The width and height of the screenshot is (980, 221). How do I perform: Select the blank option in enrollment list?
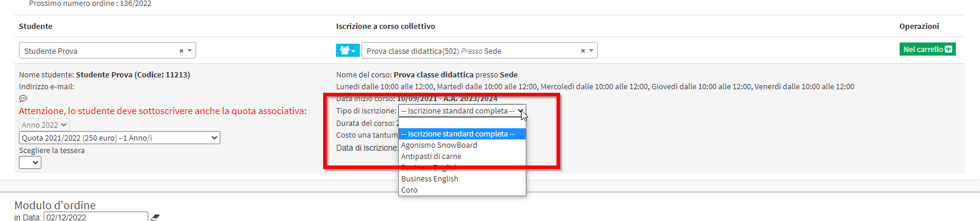pyautogui.click(x=462, y=123)
